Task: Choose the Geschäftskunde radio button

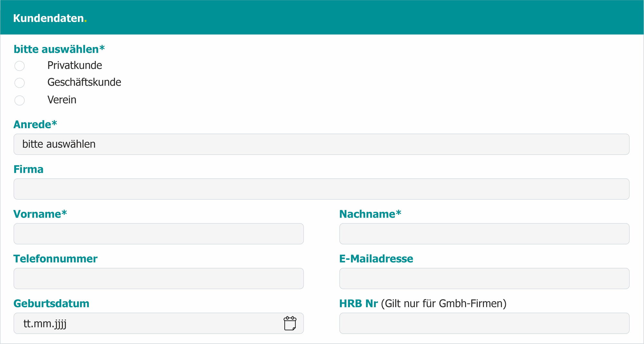Action: coord(20,83)
